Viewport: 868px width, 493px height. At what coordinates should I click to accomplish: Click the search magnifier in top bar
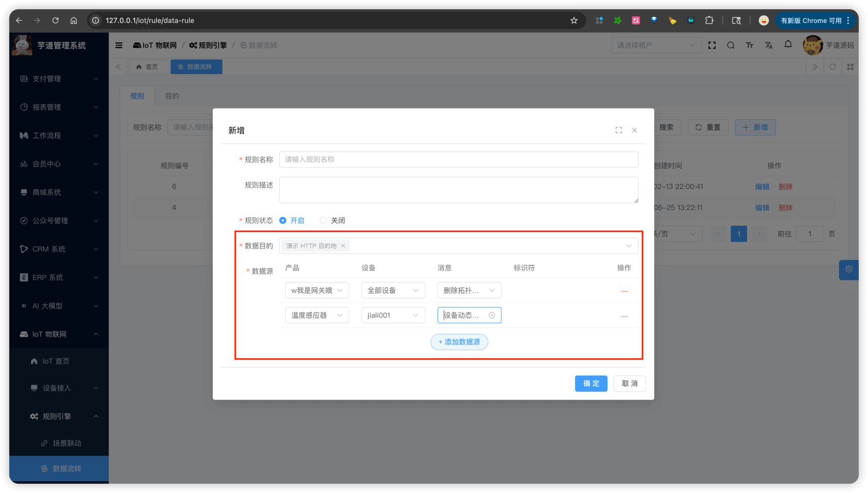730,45
